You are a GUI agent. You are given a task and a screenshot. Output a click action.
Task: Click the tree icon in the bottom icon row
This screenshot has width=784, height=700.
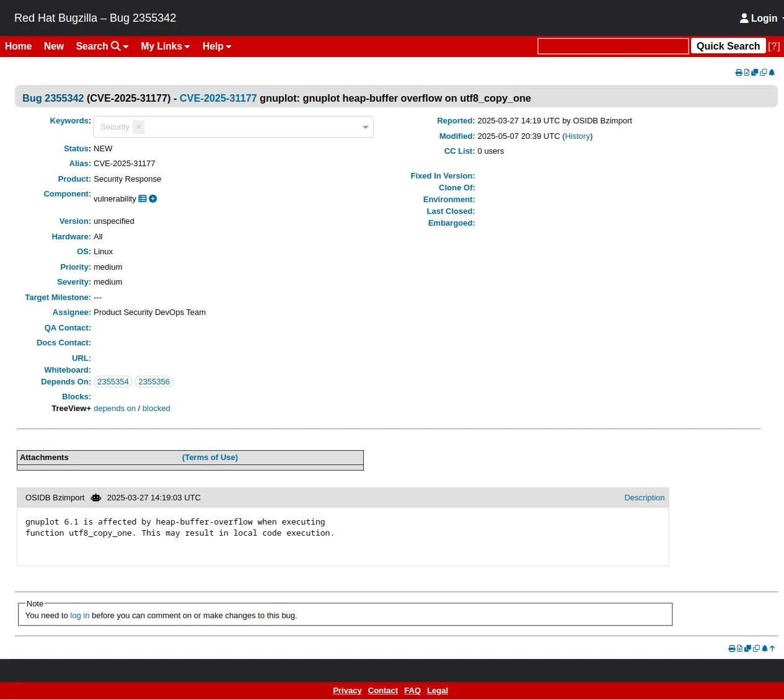(765, 649)
